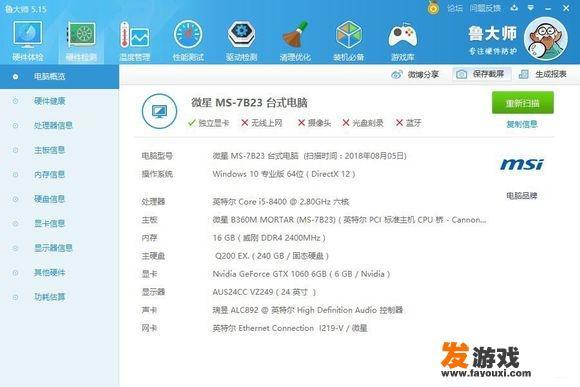Click 16 GB DDR4 2400MHz memory value
The width and height of the screenshot is (580, 387).
[269, 238]
